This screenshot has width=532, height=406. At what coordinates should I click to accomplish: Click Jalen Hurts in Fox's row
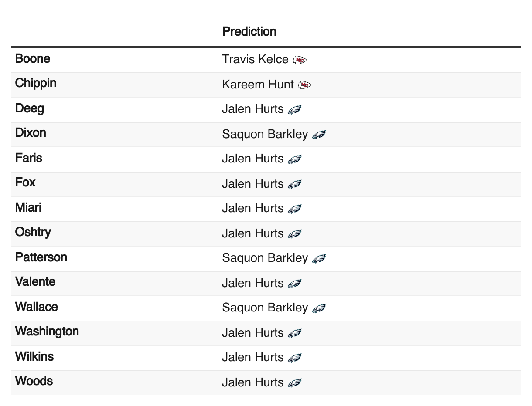253,184
